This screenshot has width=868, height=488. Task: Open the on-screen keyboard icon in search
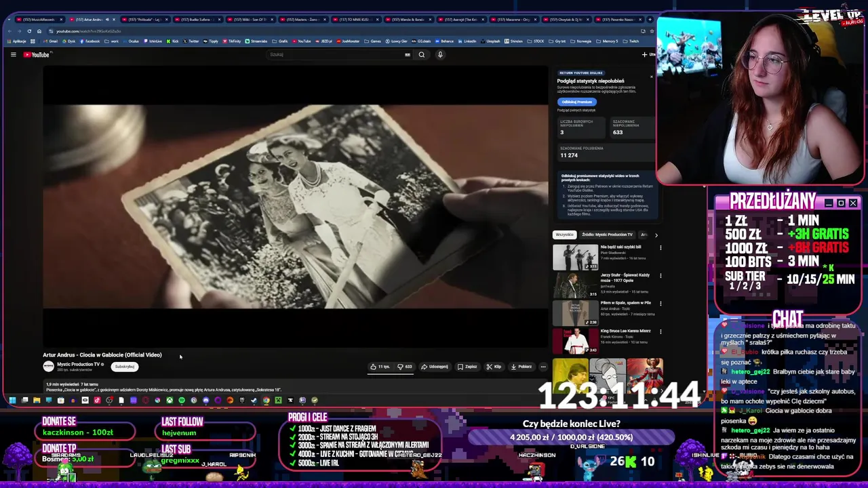click(x=408, y=54)
